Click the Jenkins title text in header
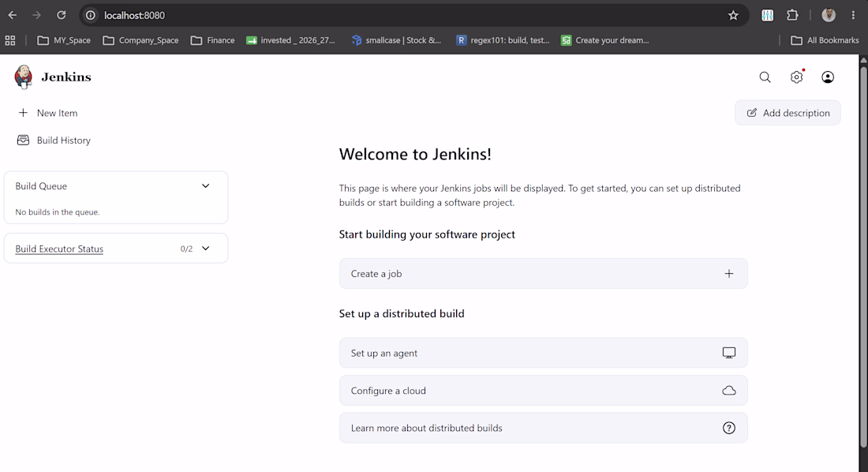 [65, 77]
